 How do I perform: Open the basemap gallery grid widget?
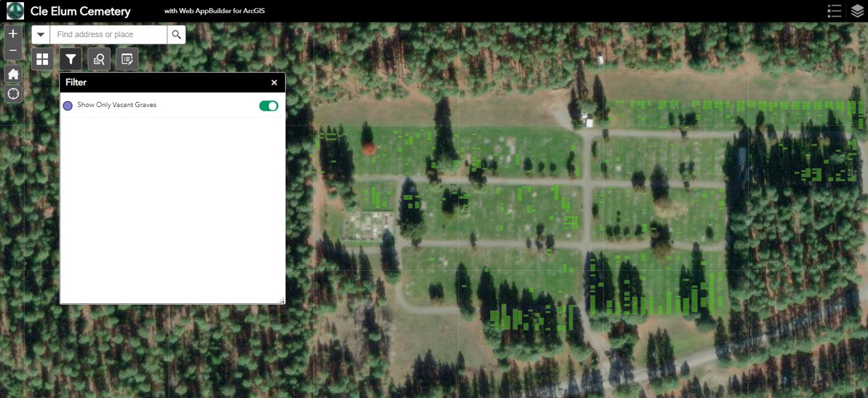(x=43, y=59)
